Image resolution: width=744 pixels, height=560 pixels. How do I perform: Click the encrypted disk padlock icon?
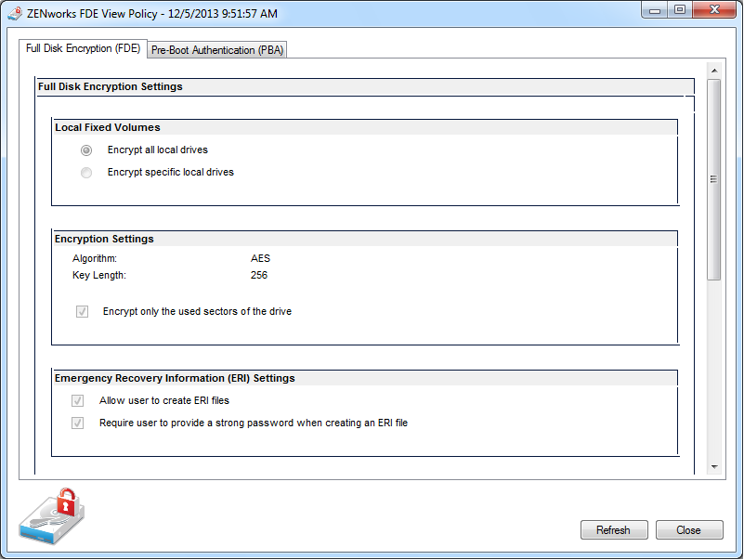54,517
